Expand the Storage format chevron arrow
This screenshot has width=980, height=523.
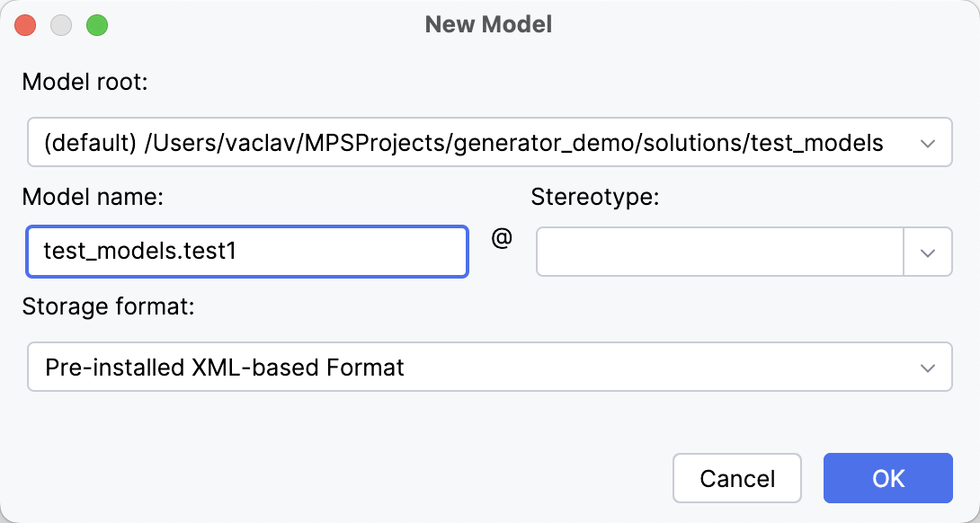click(927, 367)
